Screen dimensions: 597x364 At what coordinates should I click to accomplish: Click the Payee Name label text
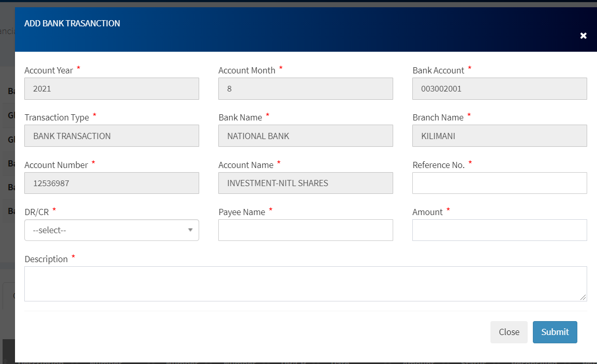tap(242, 212)
